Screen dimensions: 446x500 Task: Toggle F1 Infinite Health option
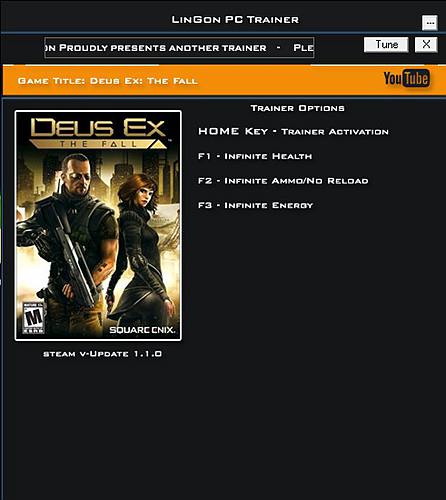pyautogui.click(x=255, y=156)
